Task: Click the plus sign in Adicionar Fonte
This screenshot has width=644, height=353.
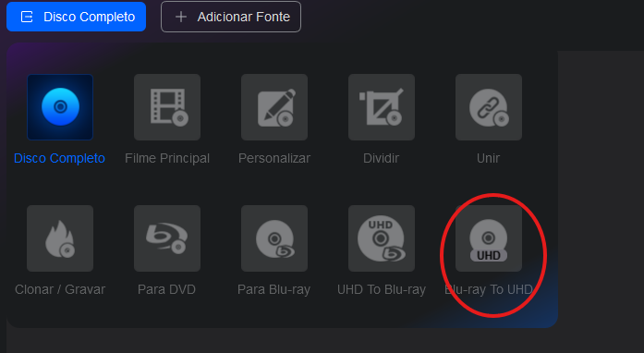Action: (181, 17)
